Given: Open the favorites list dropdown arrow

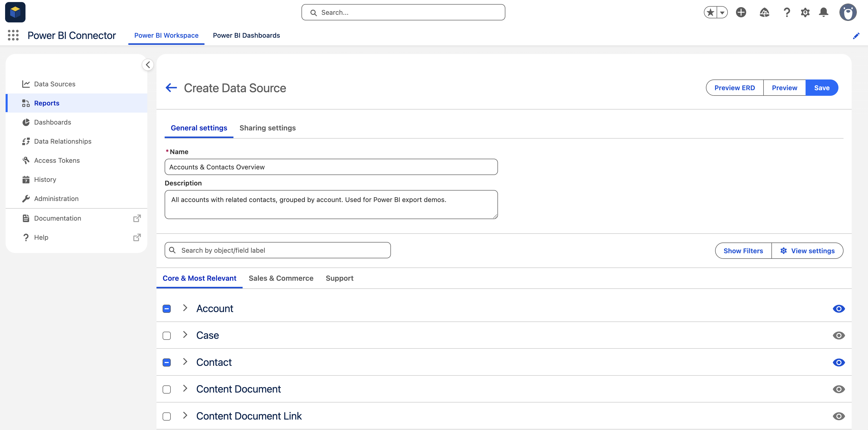Looking at the screenshot, I should (x=722, y=12).
